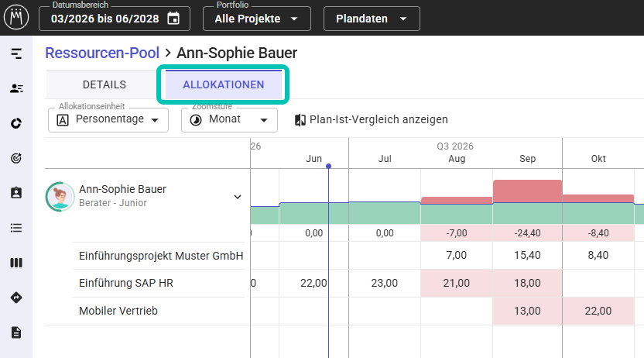Click the app logo in top bar
Screen dimensions: 644x358
pos(16,17)
